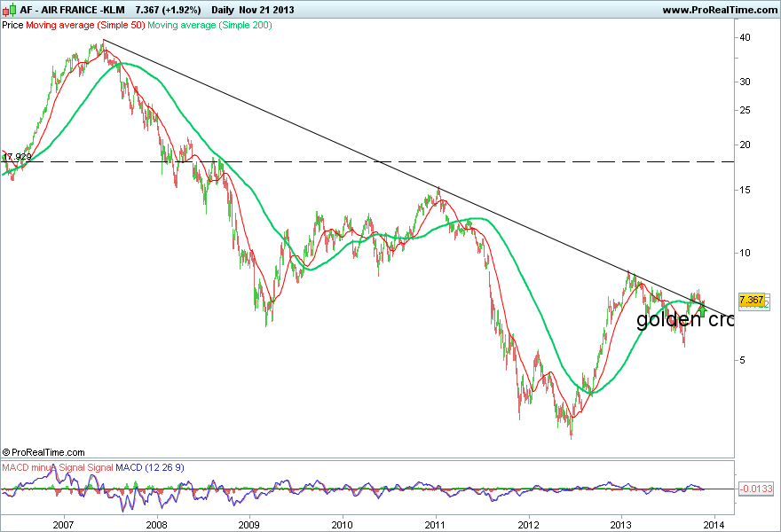This screenshot has height=532, width=781.
Task: Click the 15 price axis label
Action: click(x=745, y=190)
